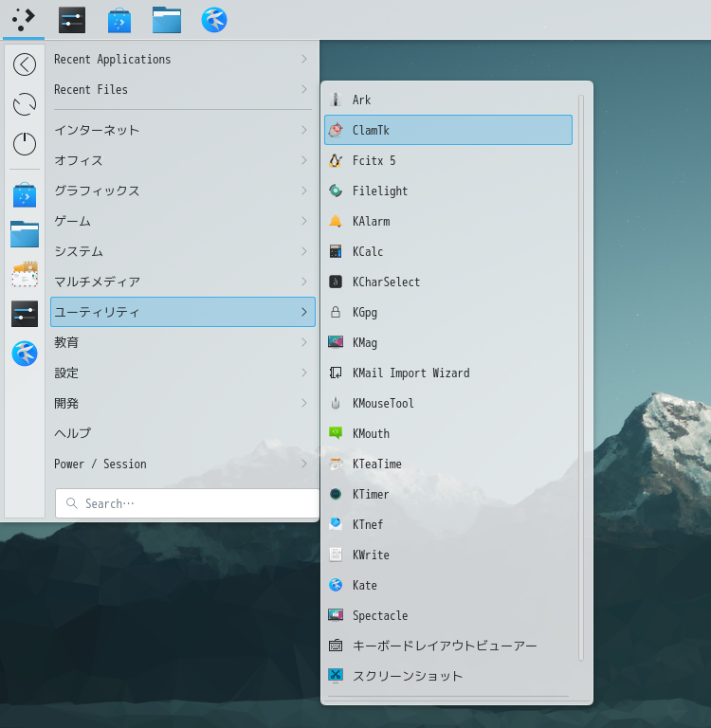Expand the インターネット submenu arrow
Screen dimensions: 711x728
(x=304, y=130)
